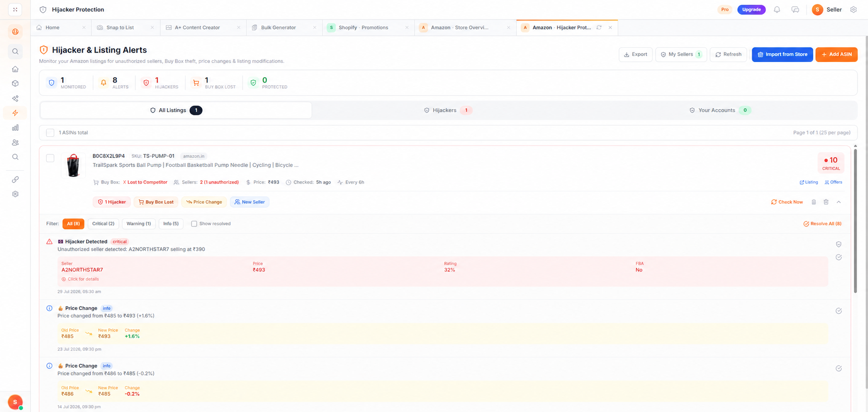Open My Sellers list
Screen dimensions: 868x412
click(681, 54)
